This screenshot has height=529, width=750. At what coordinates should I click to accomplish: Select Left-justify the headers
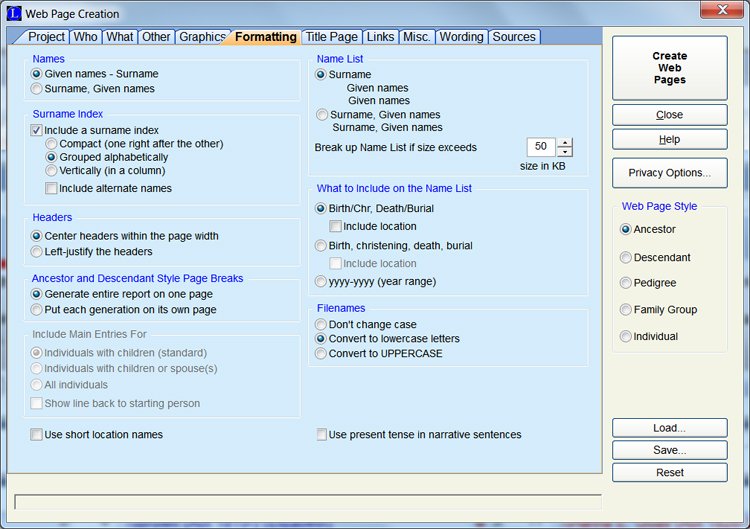point(91,252)
